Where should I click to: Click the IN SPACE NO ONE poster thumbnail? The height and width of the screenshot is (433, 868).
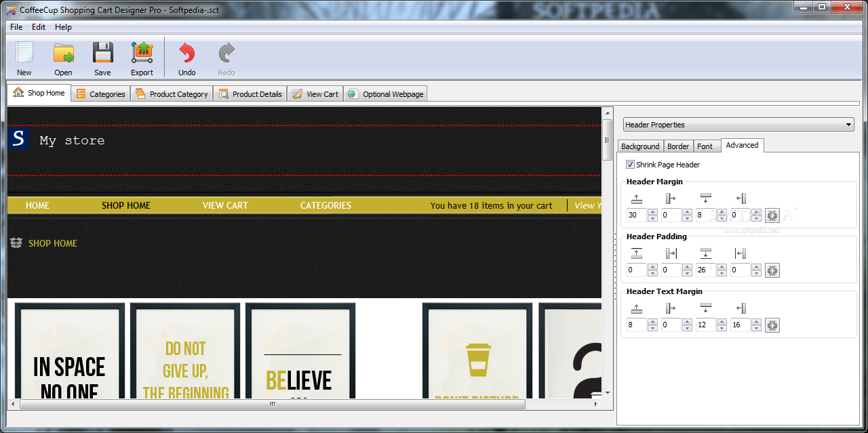click(x=70, y=351)
